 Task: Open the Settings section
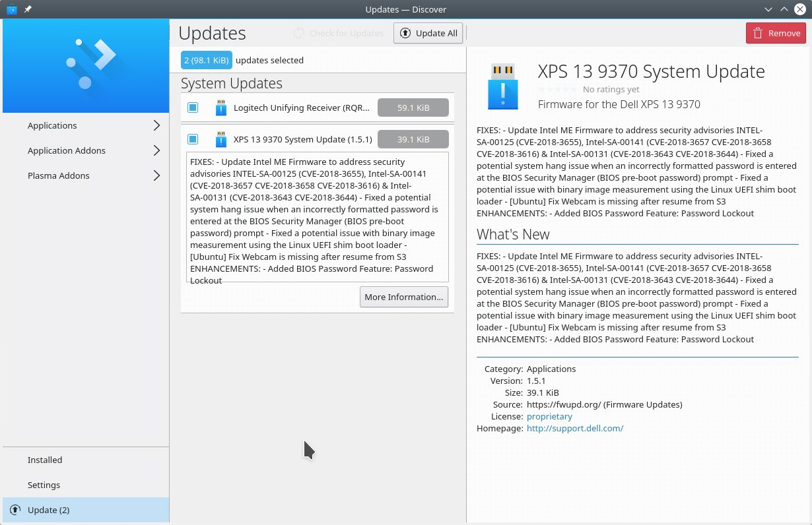point(86,485)
